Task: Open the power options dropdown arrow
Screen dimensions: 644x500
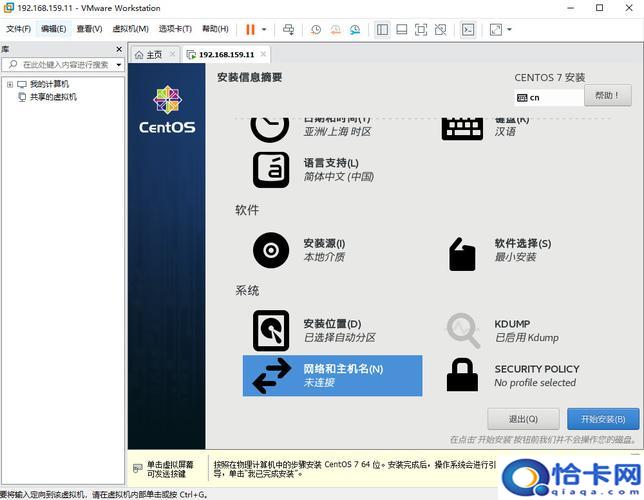Action: [264, 30]
